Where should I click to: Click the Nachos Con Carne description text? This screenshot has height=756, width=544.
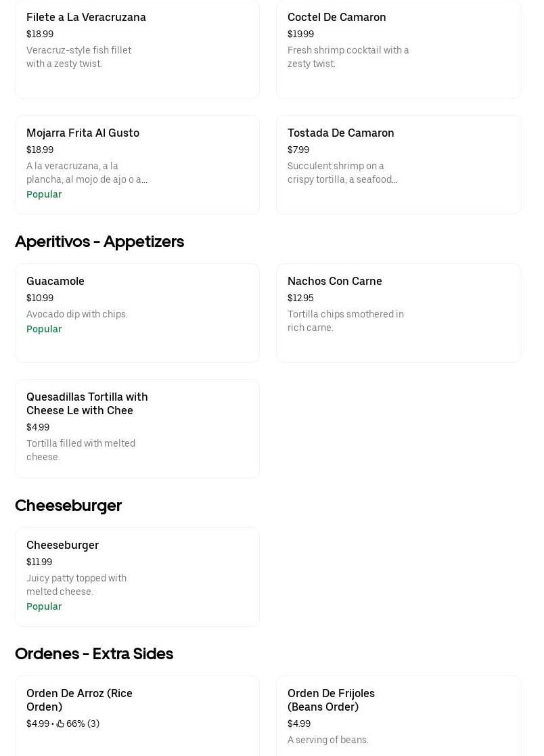[346, 321]
